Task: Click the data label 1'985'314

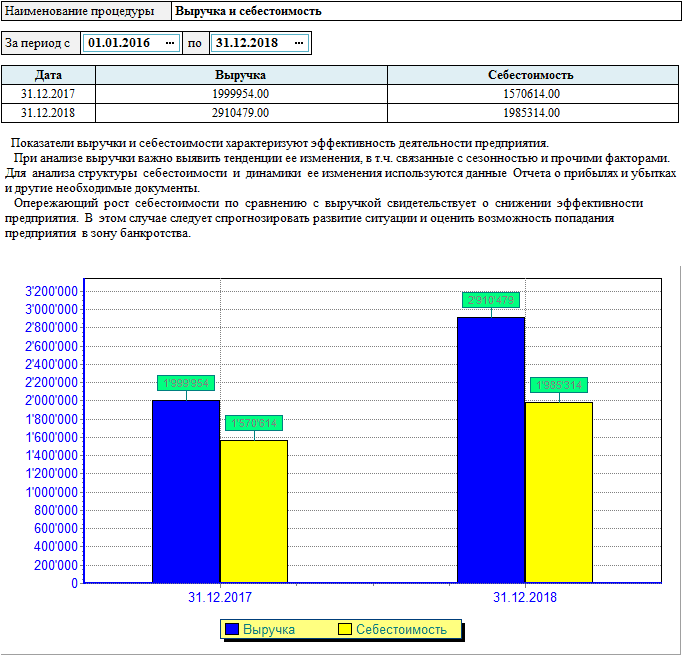Action: click(x=559, y=385)
